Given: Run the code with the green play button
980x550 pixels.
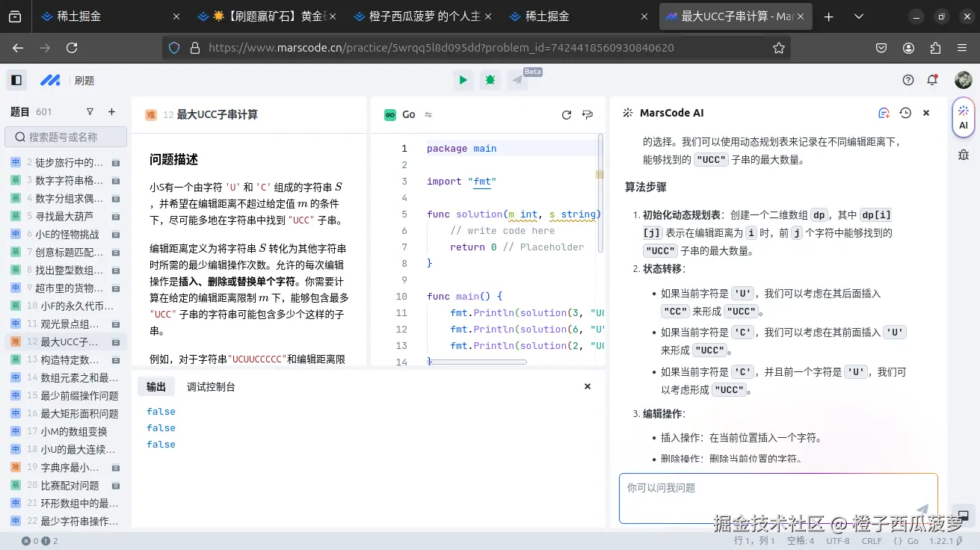Looking at the screenshot, I should coord(463,80).
